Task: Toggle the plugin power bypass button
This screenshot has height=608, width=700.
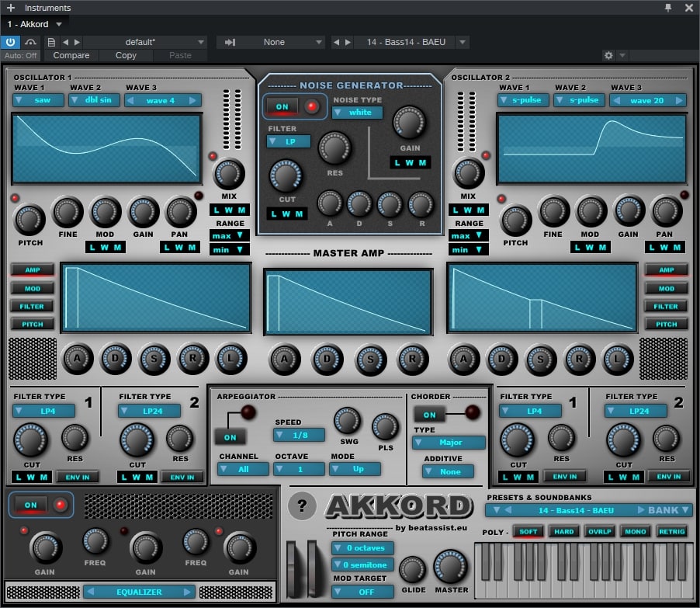Action: click(x=11, y=42)
